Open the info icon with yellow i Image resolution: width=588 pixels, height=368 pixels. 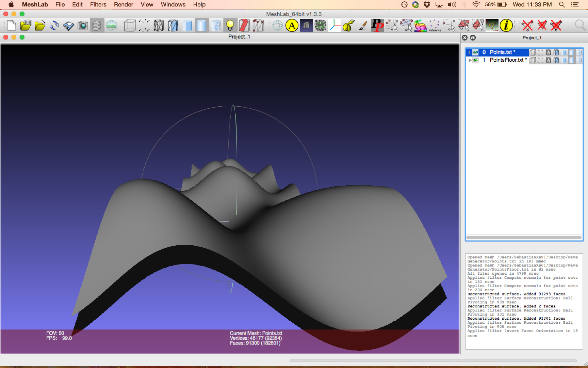coord(506,25)
